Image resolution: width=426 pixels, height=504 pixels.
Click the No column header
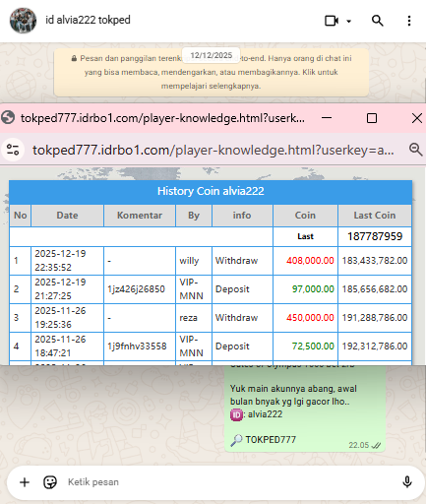[21, 216]
